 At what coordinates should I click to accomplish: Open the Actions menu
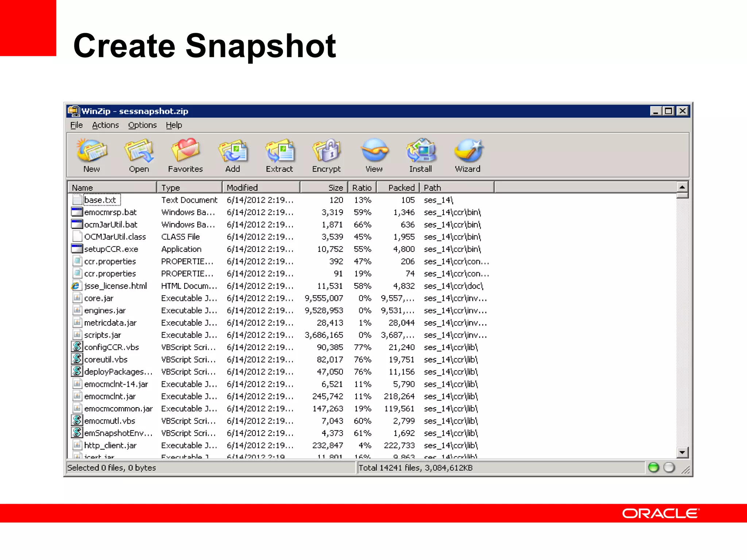click(x=105, y=125)
